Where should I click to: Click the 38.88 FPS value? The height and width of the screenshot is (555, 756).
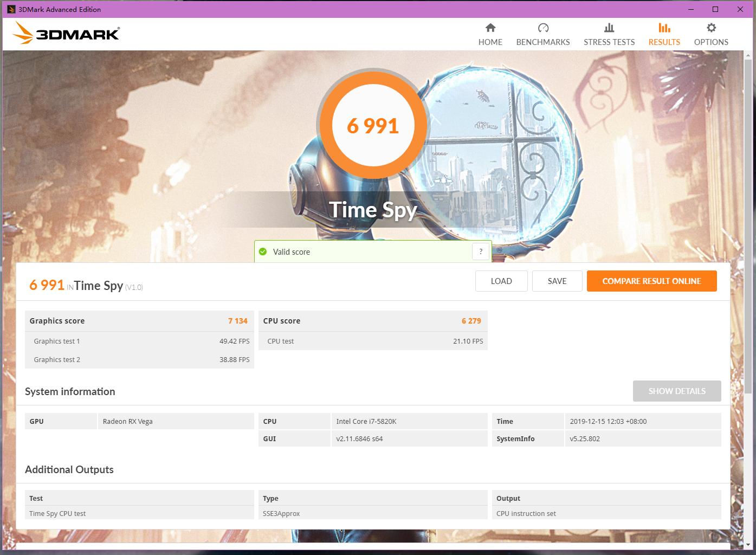coord(235,359)
